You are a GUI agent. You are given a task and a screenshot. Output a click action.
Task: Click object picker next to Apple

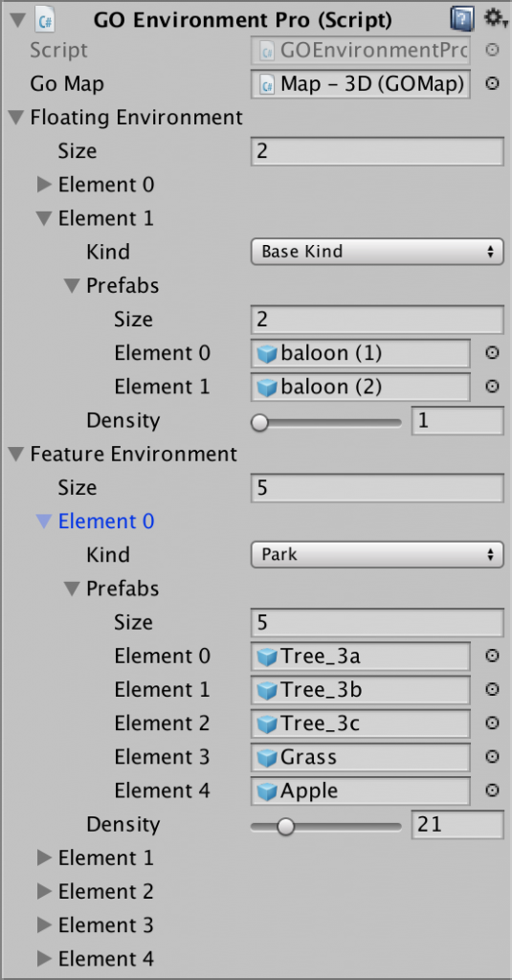493,791
